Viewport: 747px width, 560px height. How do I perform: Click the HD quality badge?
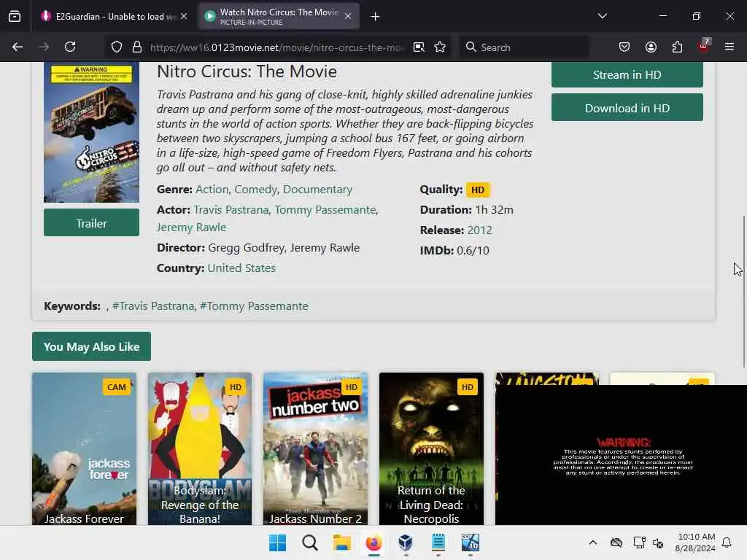click(x=478, y=190)
